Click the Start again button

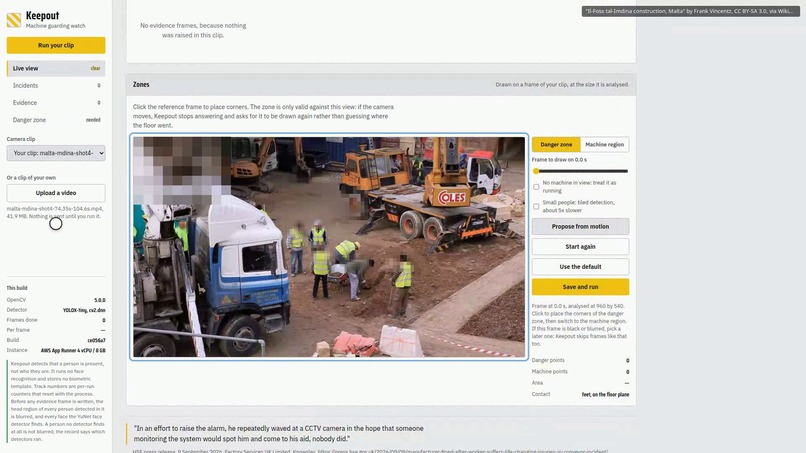pos(580,246)
